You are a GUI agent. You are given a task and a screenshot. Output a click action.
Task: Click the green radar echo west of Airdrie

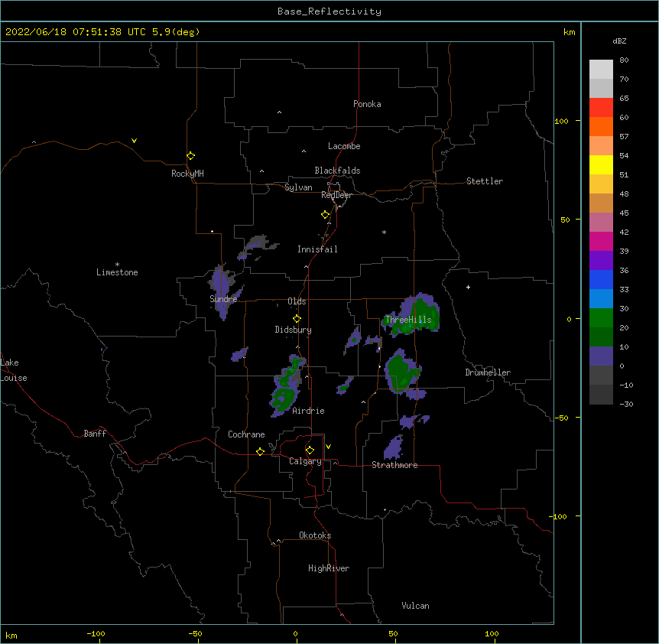pyautogui.click(x=283, y=398)
